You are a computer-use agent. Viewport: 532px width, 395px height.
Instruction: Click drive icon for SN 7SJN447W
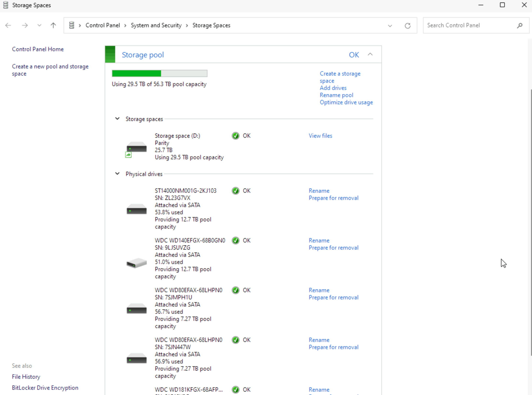[136, 358]
